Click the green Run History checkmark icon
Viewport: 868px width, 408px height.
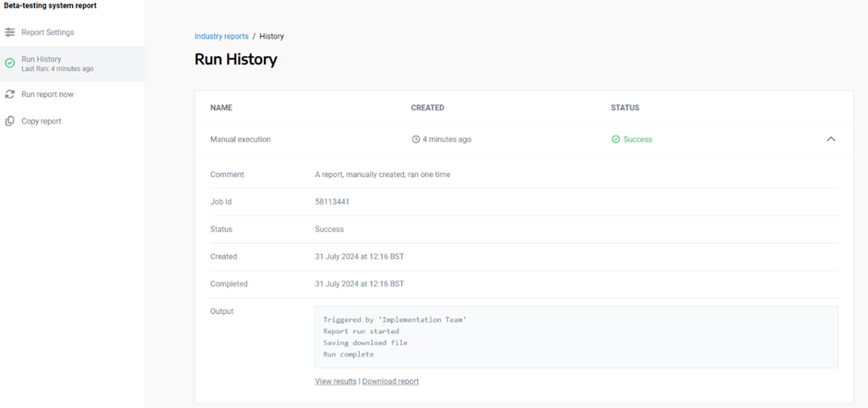tap(10, 64)
